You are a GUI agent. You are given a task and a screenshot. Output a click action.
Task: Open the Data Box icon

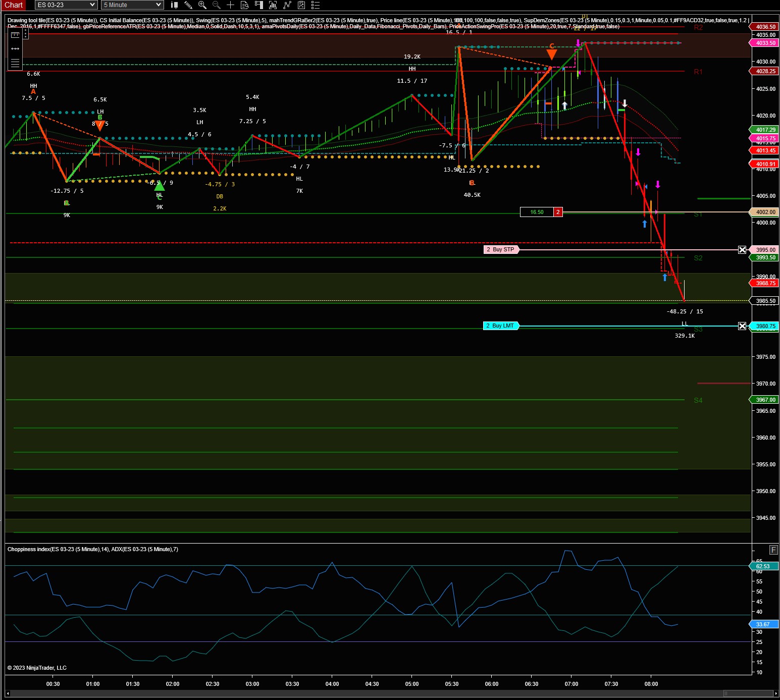click(x=245, y=5)
